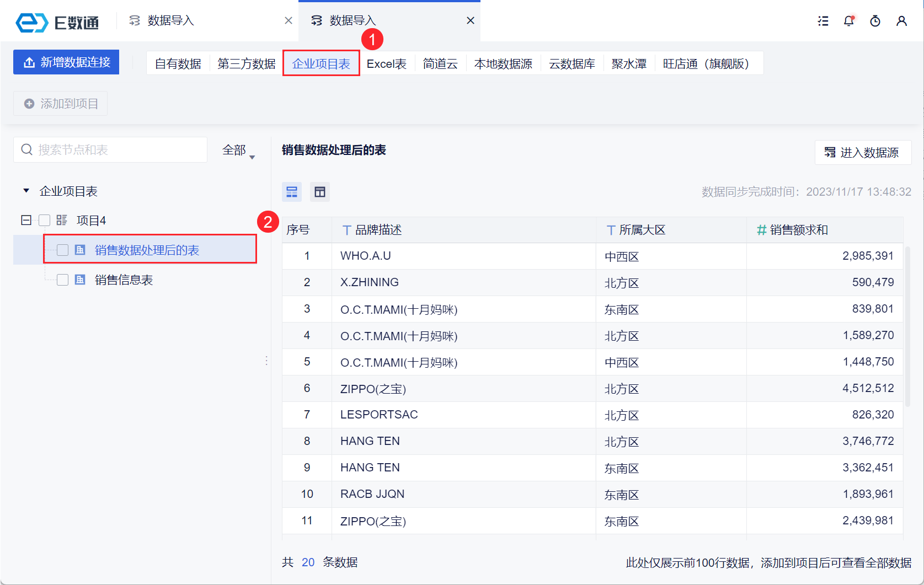Focus the 搜索节点和表 search field
This screenshot has width=924, height=585.
coord(110,150)
